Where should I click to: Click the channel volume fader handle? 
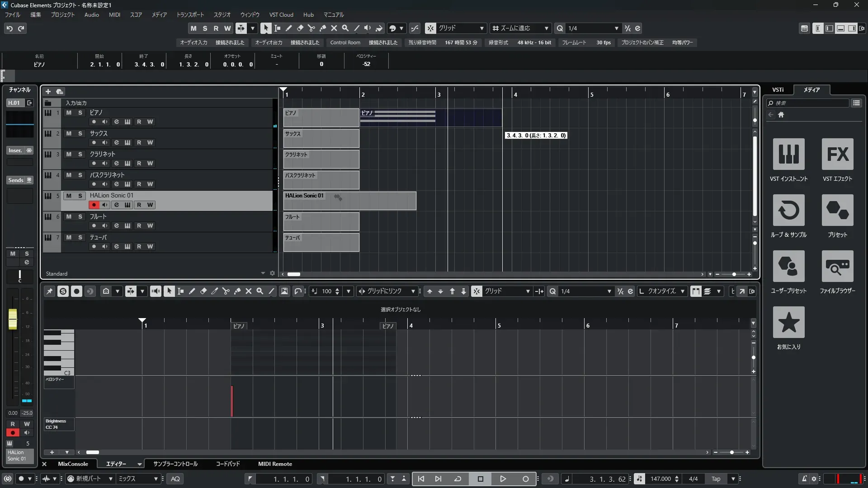[13, 318]
